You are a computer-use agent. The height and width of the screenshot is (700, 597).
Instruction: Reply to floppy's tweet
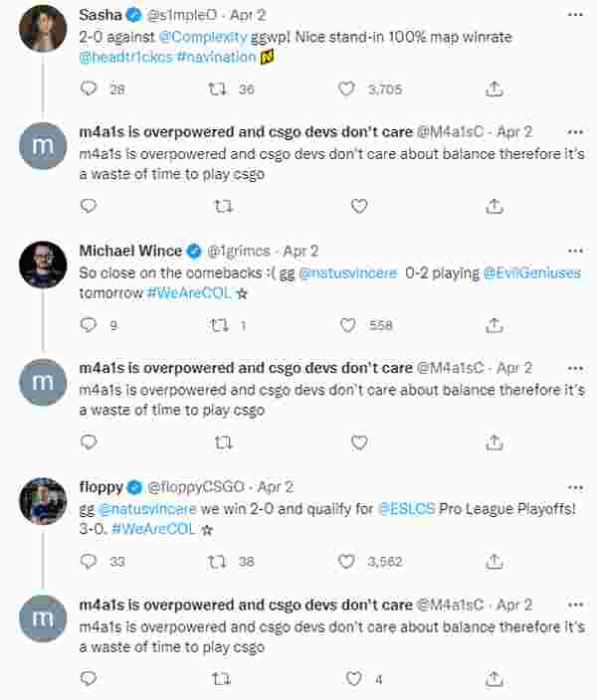click(x=89, y=561)
